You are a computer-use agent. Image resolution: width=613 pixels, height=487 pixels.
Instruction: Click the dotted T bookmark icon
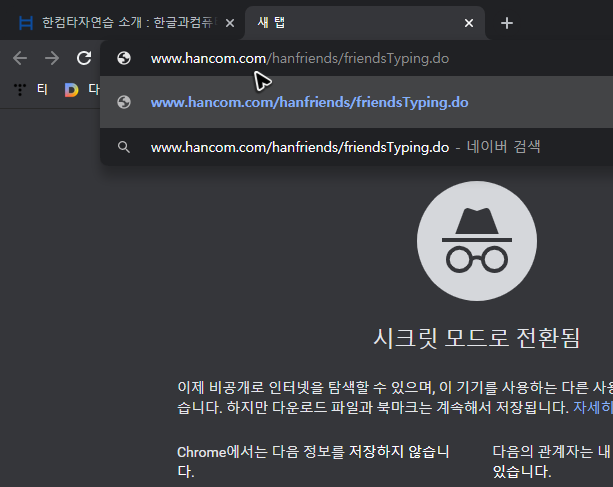[x=20, y=90]
